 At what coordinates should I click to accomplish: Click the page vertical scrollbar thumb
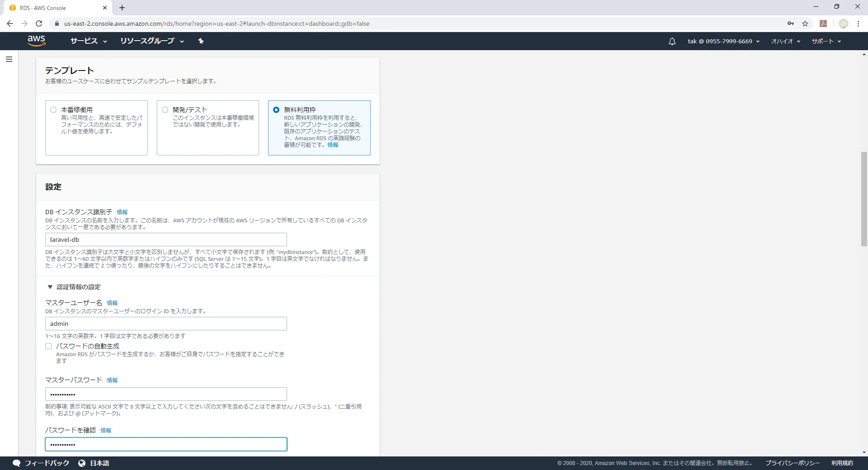tap(864, 199)
